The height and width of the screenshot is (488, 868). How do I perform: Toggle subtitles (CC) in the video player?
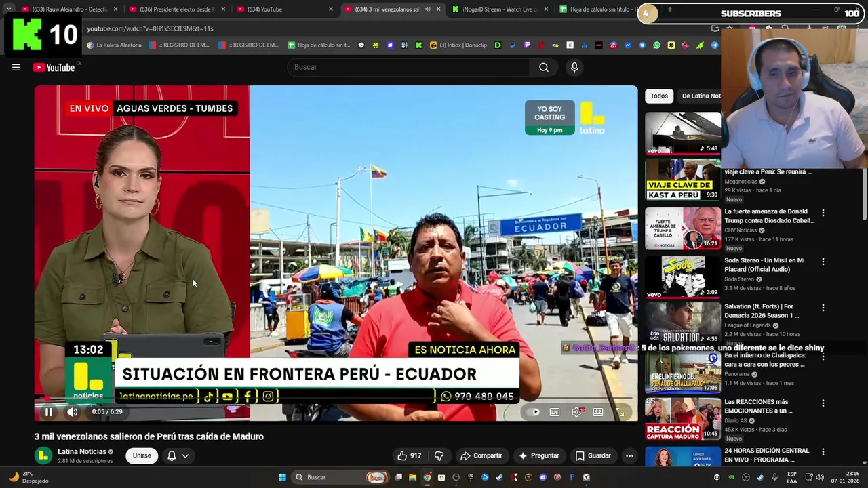coord(555,411)
